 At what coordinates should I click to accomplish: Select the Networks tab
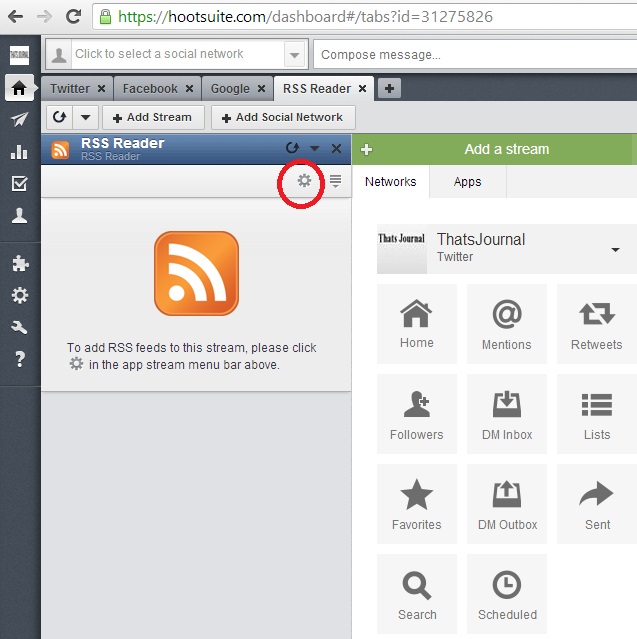(390, 182)
